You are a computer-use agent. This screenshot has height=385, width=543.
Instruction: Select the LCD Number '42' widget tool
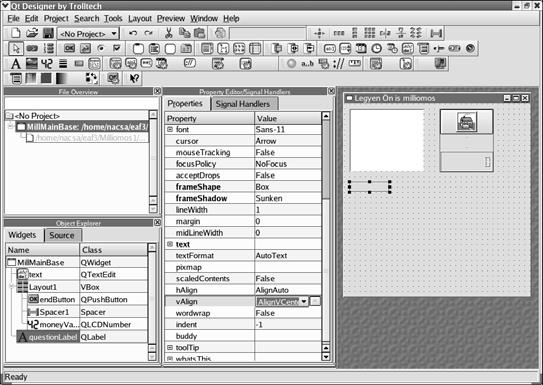[47, 64]
